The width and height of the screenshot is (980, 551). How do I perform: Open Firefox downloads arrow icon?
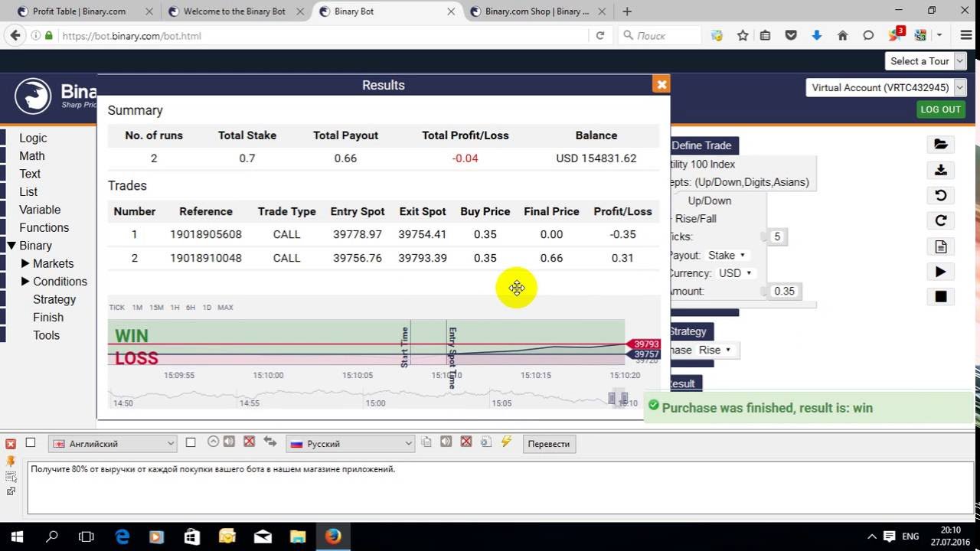coord(817,35)
